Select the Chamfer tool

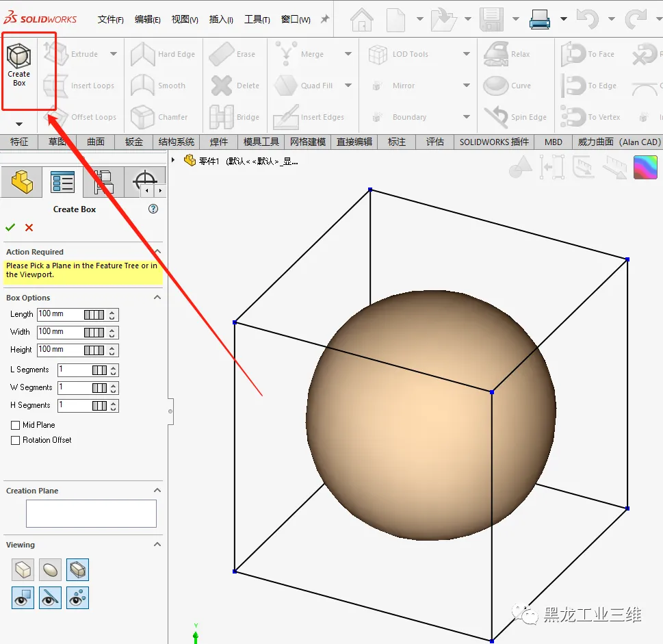pos(159,117)
